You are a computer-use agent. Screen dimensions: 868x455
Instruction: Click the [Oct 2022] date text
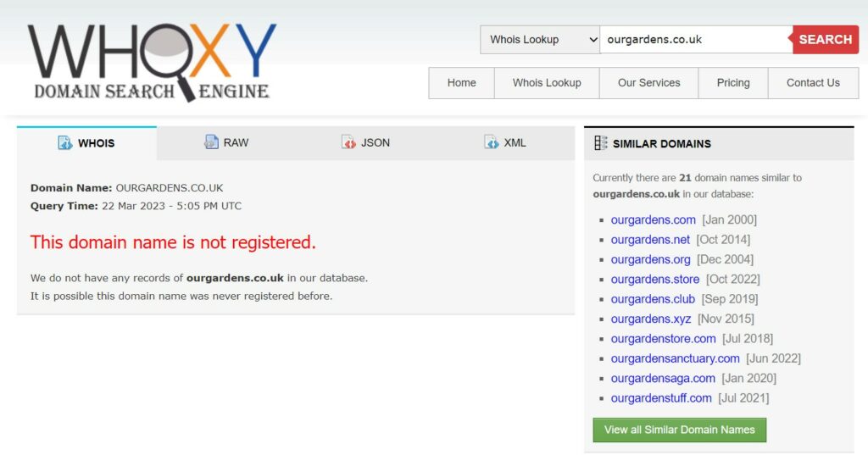(733, 280)
